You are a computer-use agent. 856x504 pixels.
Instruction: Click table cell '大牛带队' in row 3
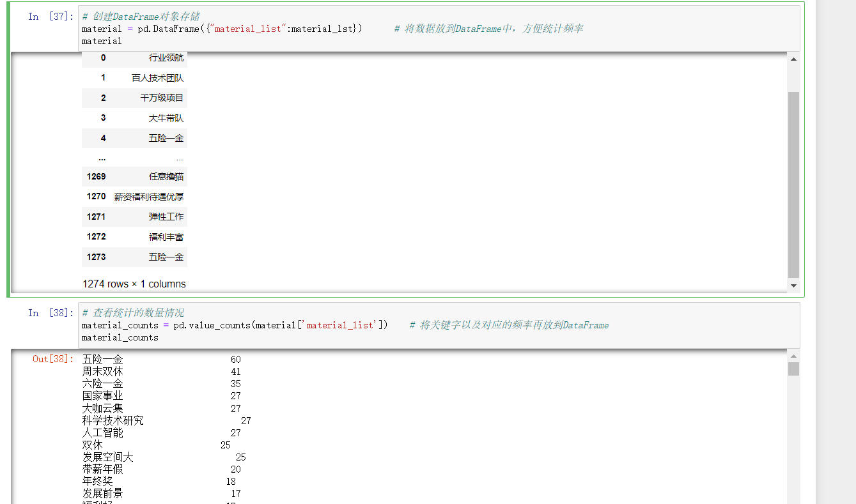[166, 118]
